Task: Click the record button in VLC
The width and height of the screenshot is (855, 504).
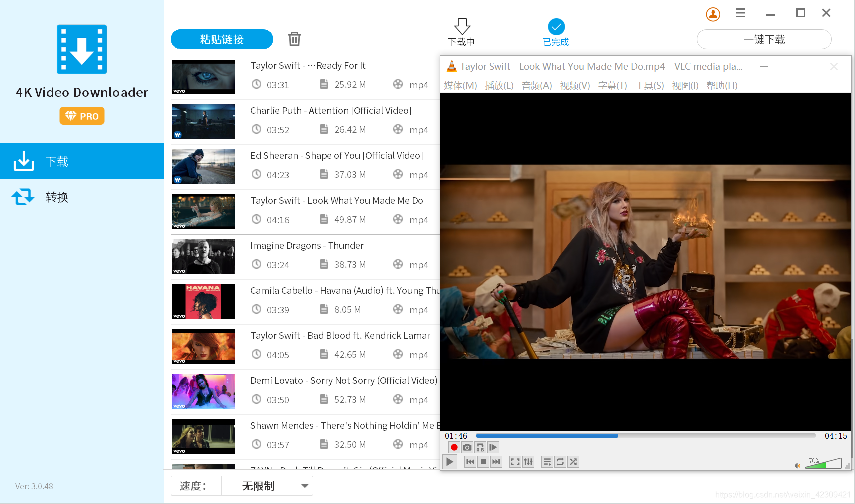Action: [454, 447]
